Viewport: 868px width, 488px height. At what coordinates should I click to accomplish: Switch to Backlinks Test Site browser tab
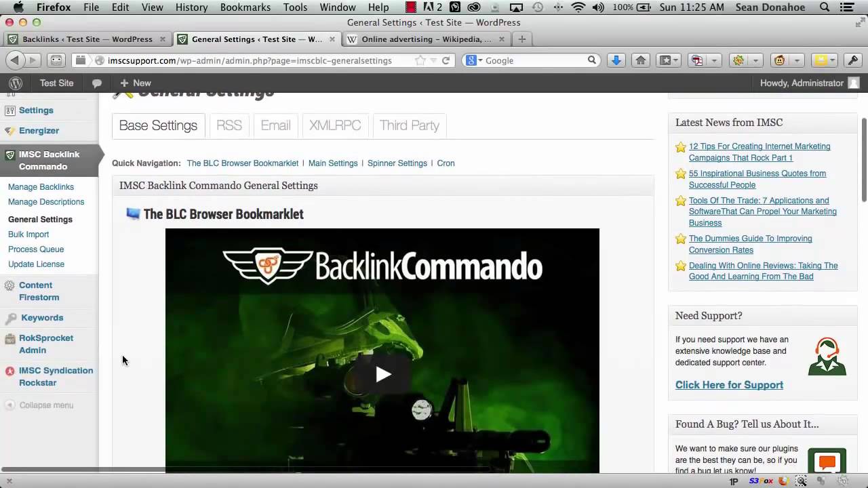pos(87,39)
